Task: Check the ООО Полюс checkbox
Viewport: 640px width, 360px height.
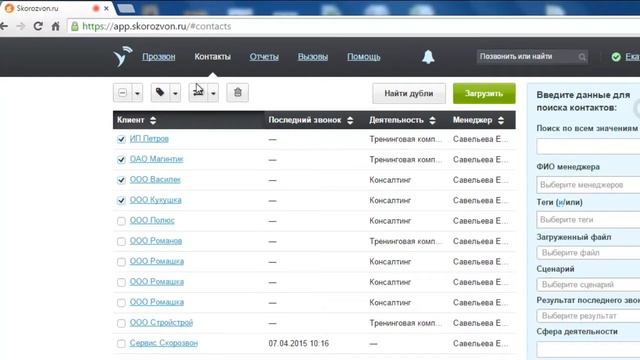Action: tap(121, 221)
